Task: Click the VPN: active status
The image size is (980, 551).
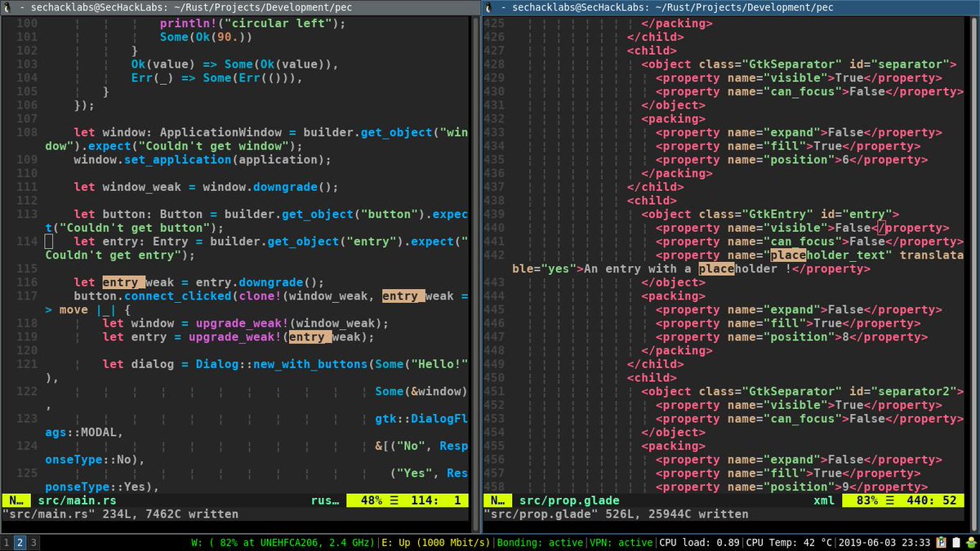Action: click(x=621, y=543)
